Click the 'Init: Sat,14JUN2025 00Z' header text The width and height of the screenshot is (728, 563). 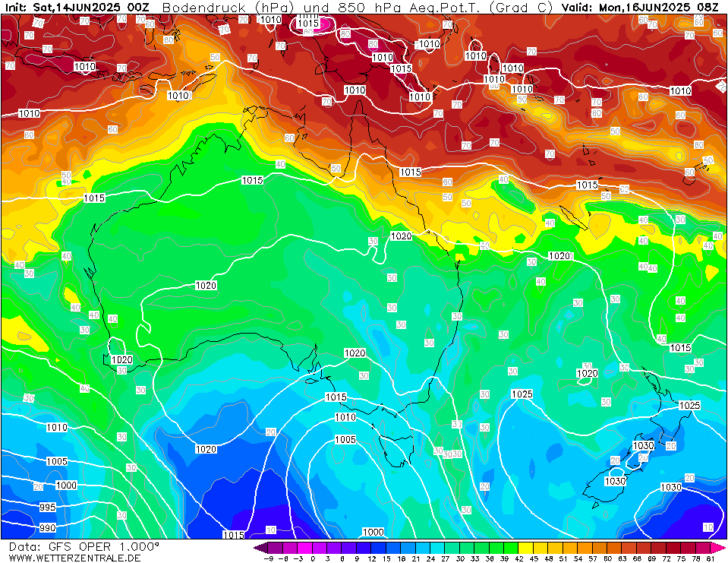coord(77,8)
